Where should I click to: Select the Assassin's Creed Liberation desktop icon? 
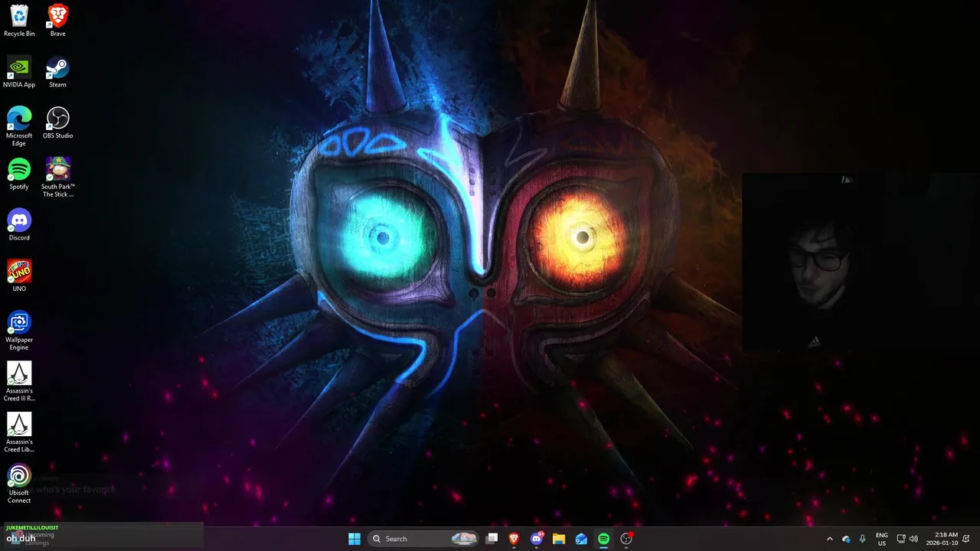coord(19,433)
